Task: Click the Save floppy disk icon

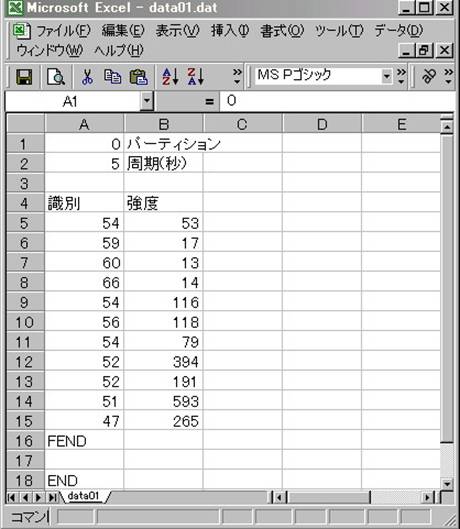Action: tap(24, 77)
